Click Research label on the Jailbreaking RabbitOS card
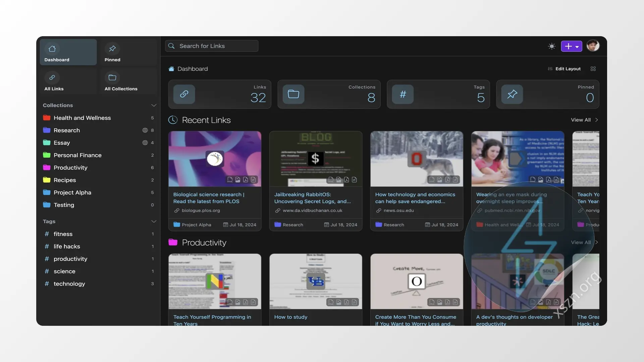 point(288,225)
